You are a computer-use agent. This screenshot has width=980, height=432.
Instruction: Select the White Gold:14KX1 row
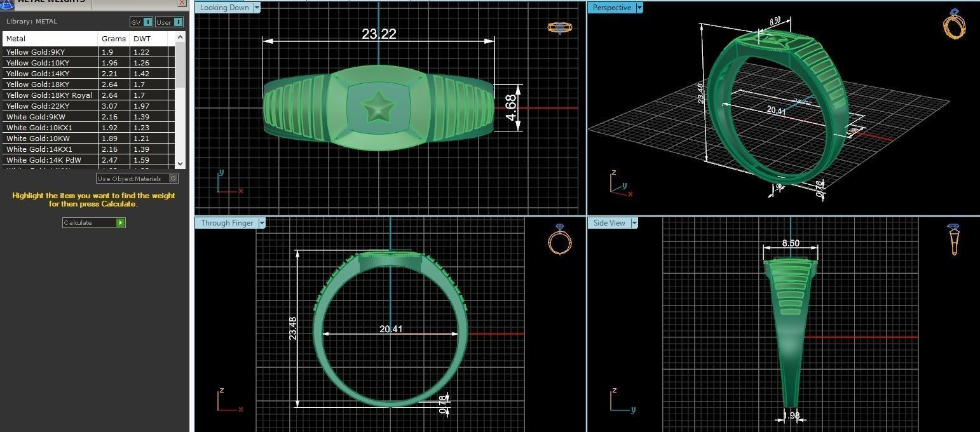click(89, 149)
